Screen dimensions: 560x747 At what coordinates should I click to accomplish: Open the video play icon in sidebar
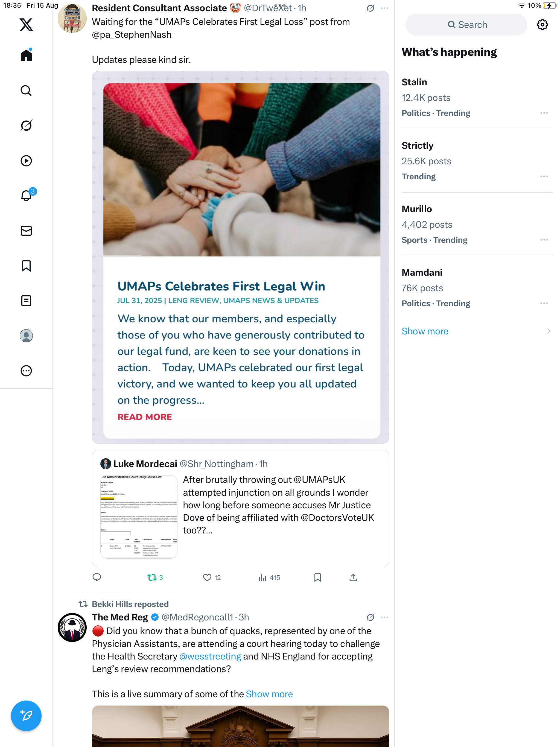(26, 161)
